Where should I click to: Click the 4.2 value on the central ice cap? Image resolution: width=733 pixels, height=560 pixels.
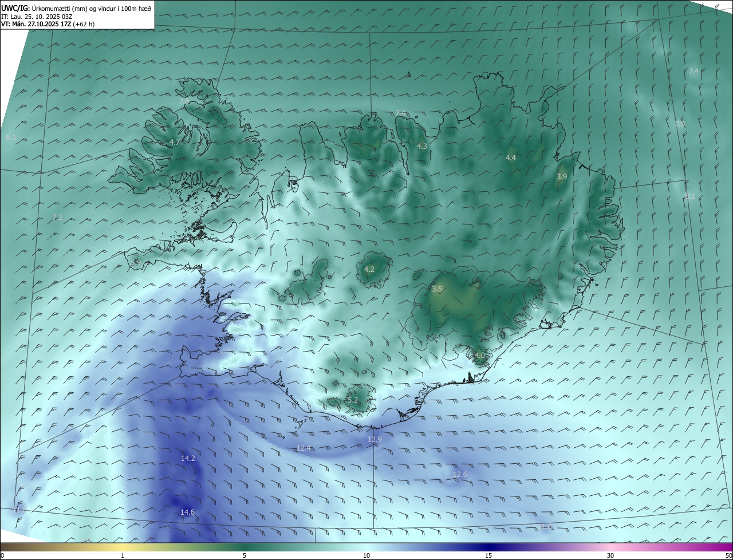[x=369, y=269]
